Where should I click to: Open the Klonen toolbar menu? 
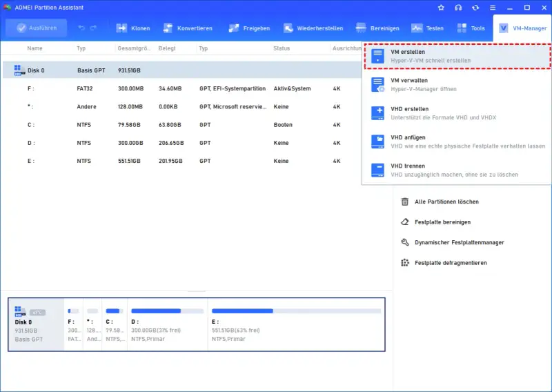point(133,28)
